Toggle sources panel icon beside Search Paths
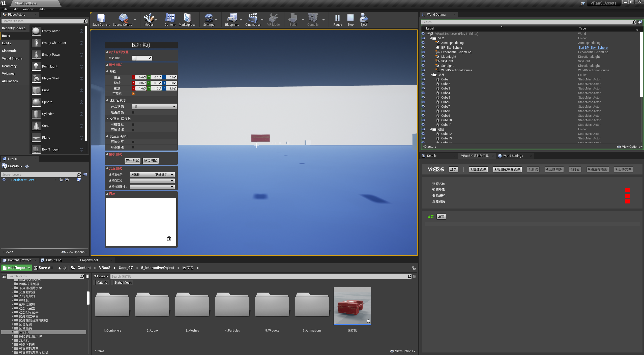Image resolution: width=644 pixels, height=355 pixels. 4,277
